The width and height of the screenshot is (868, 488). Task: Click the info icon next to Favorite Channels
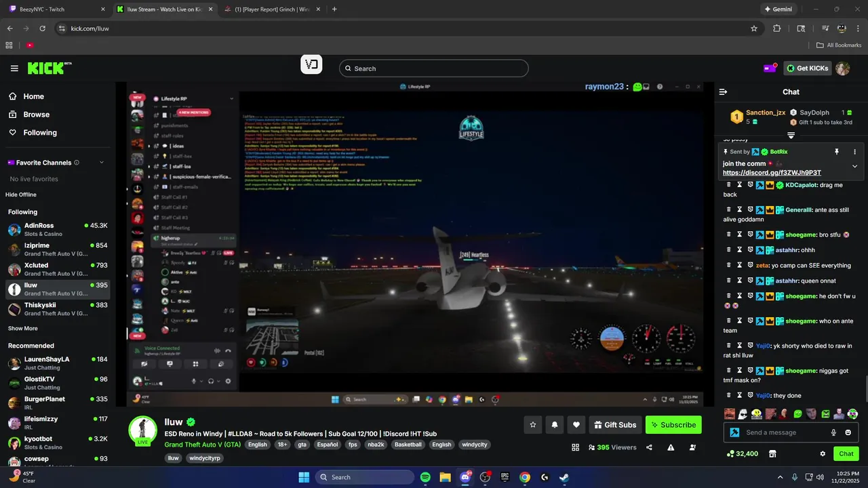(x=77, y=163)
